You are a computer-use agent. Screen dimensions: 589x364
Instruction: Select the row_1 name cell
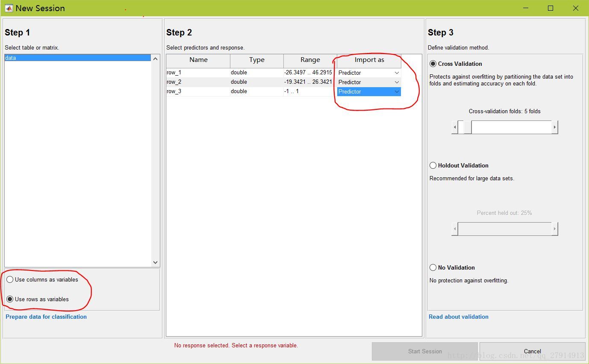pyautogui.click(x=198, y=73)
